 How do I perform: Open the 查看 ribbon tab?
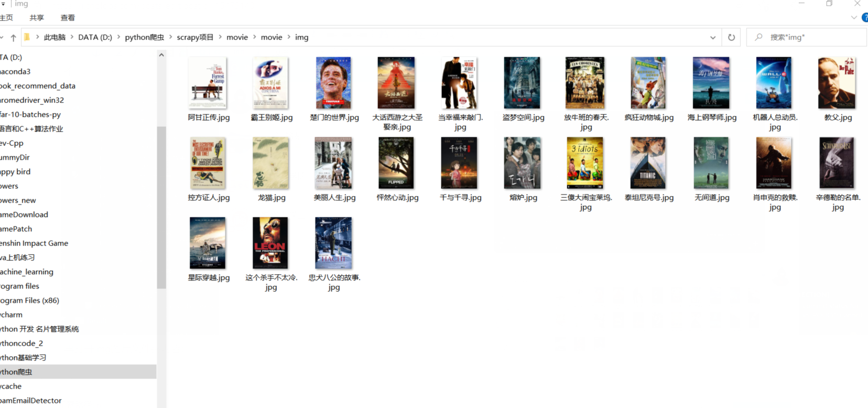tap(68, 17)
